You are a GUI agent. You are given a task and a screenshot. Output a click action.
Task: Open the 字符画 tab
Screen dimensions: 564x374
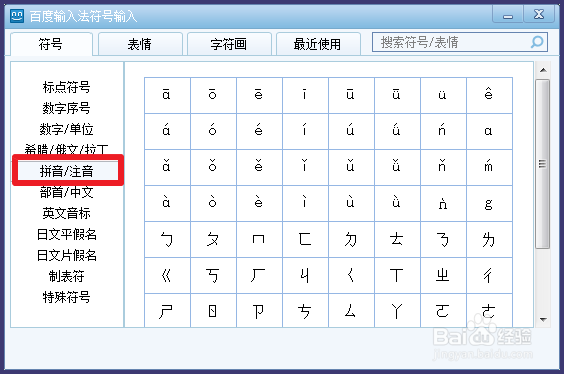229,44
